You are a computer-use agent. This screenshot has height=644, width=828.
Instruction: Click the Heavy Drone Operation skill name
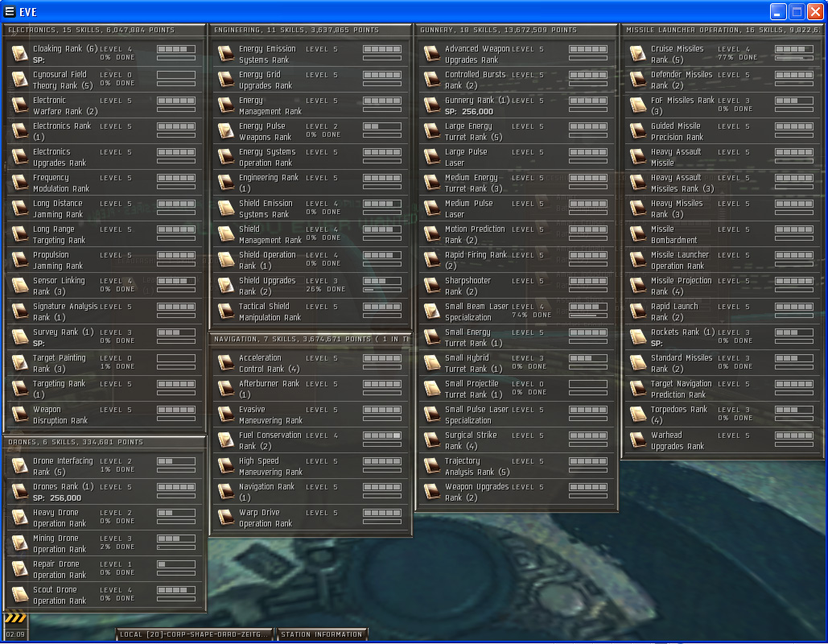[60, 518]
